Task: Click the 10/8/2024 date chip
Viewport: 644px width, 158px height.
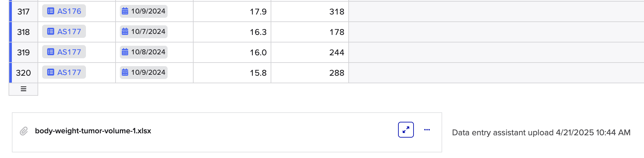Action: (144, 52)
